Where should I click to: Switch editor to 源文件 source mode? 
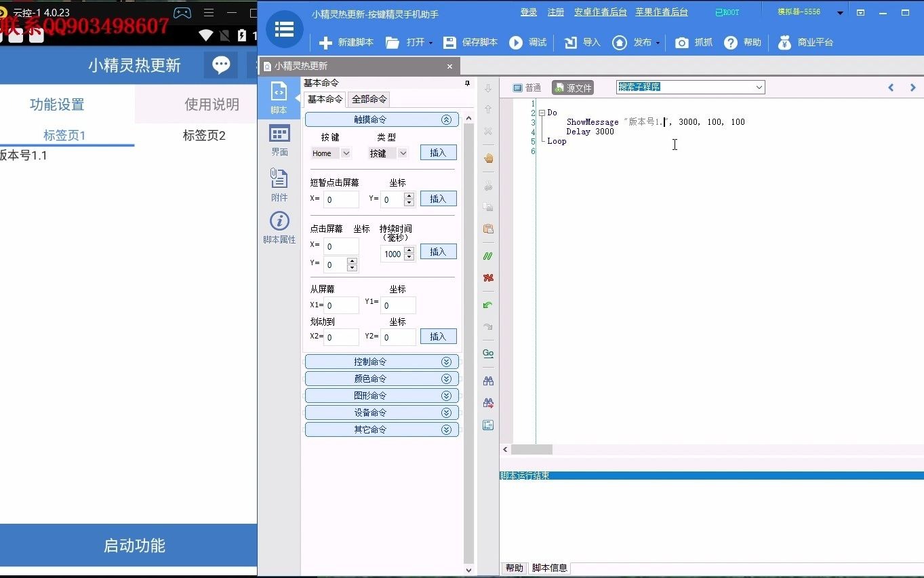574,87
